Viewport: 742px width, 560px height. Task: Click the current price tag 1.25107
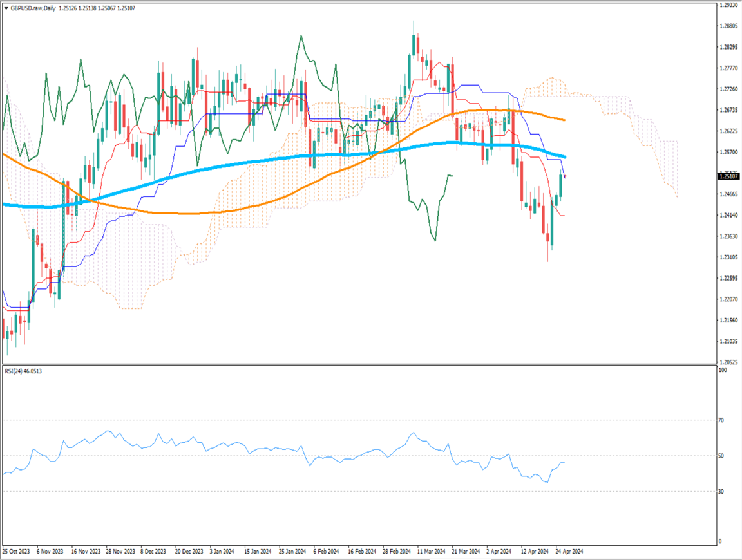(728, 176)
